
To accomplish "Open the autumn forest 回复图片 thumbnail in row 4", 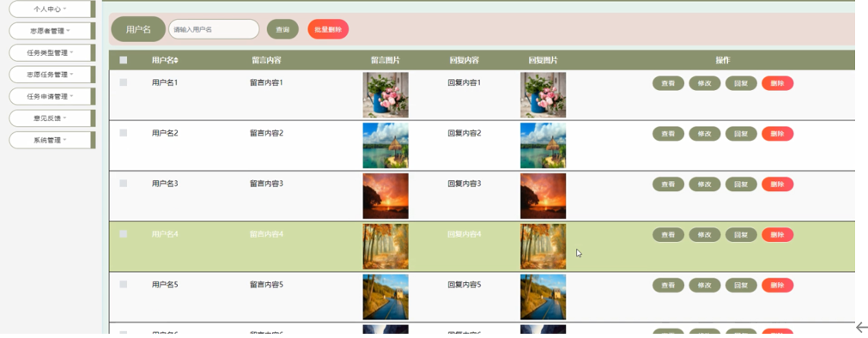I will click(543, 247).
